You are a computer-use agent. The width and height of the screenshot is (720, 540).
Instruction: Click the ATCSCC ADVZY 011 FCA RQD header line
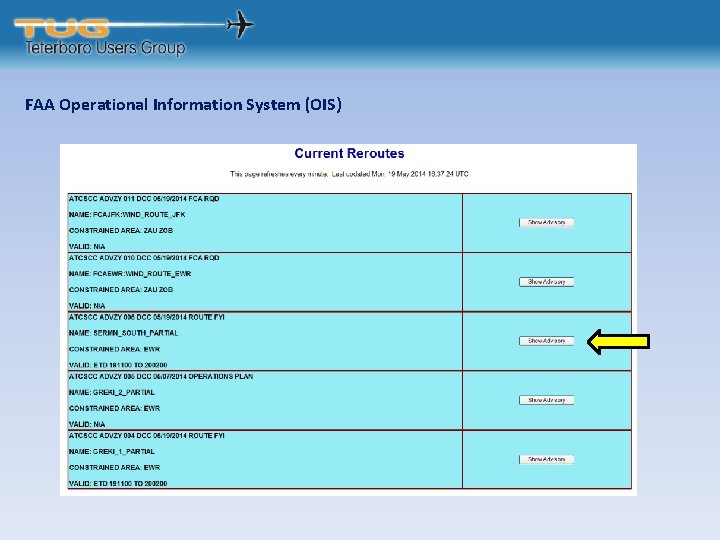pyautogui.click(x=144, y=199)
